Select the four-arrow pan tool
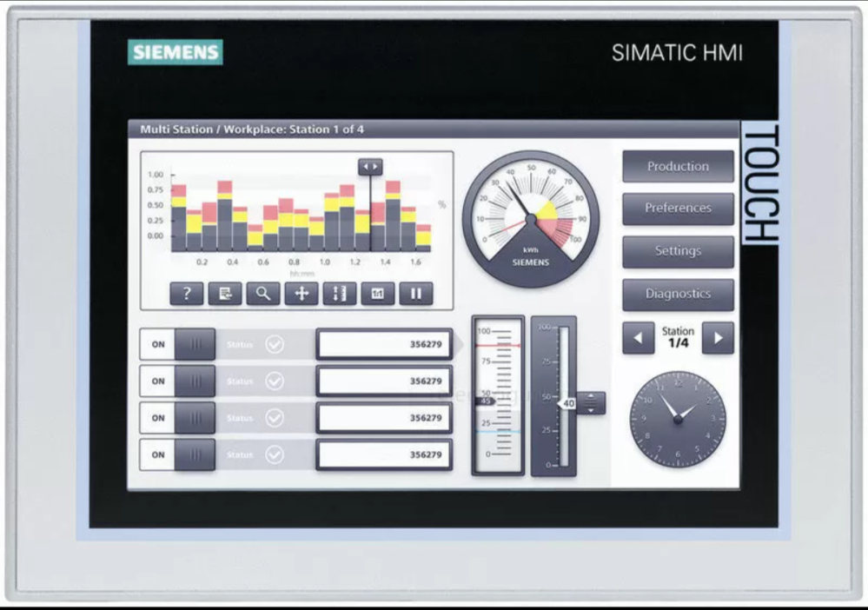 click(301, 294)
